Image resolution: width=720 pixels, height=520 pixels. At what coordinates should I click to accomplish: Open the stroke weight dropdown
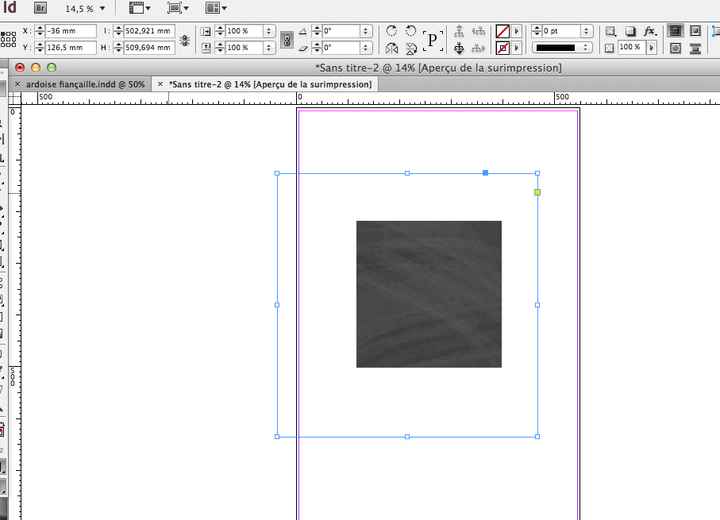(x=586, y=31)
